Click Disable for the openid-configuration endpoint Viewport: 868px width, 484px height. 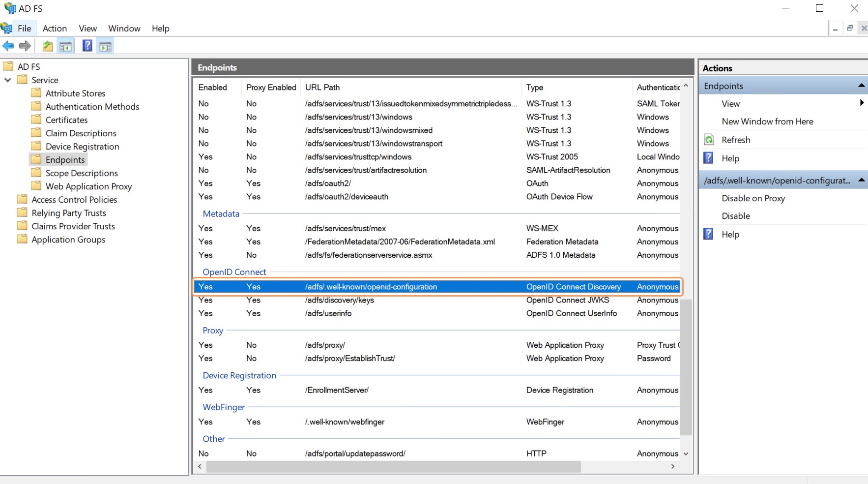click(x=736, y=216)
